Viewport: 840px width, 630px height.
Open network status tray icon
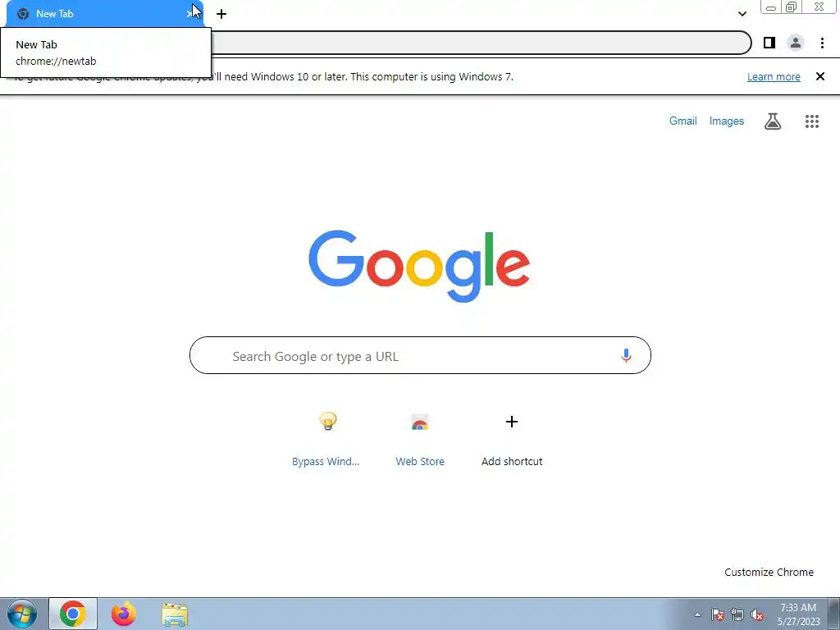coord(737,614)
